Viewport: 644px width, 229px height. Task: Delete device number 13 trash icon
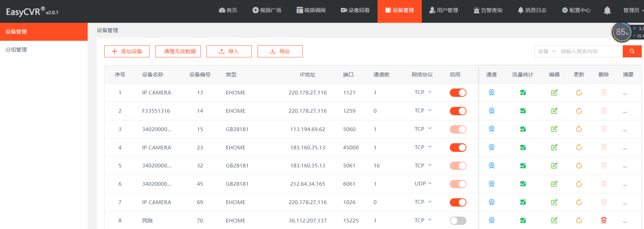coord(604,92)
